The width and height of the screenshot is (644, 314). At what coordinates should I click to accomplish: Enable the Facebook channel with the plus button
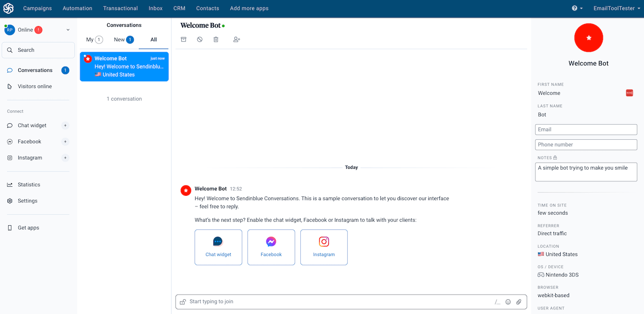(65, 141)
